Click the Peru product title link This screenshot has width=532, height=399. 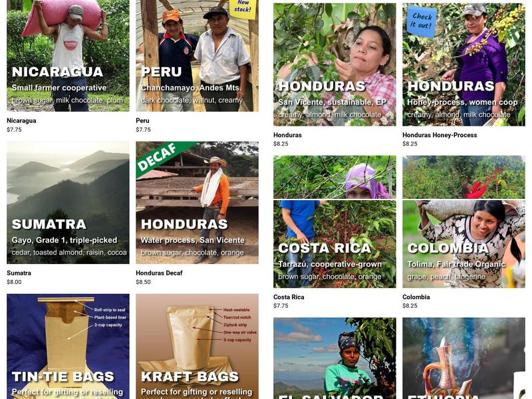tap(142, 120)
